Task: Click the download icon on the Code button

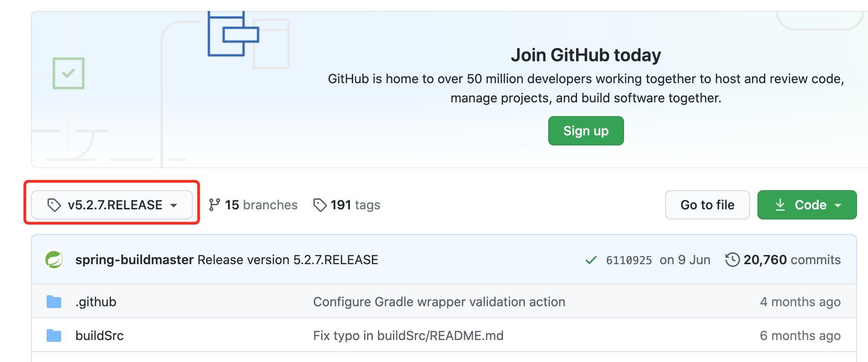Action: (x=781, y=205)
